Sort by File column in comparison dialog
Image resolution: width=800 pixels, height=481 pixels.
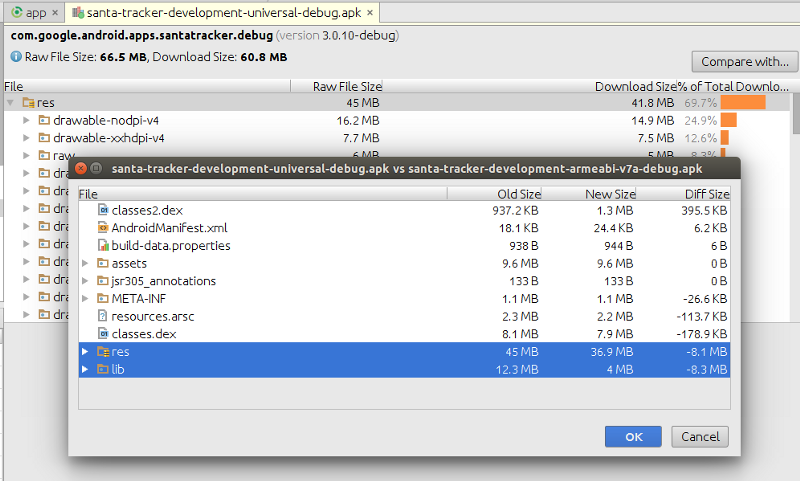(263, 194)
